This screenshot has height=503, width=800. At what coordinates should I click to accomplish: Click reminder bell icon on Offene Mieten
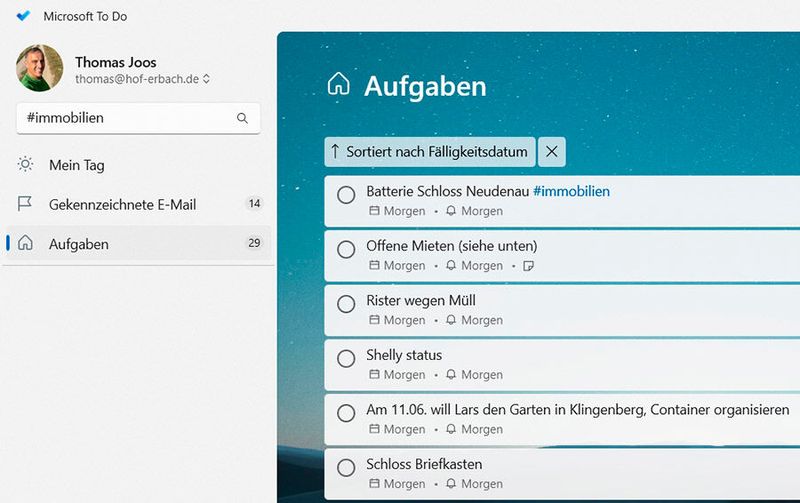click(x=451, y=265)
